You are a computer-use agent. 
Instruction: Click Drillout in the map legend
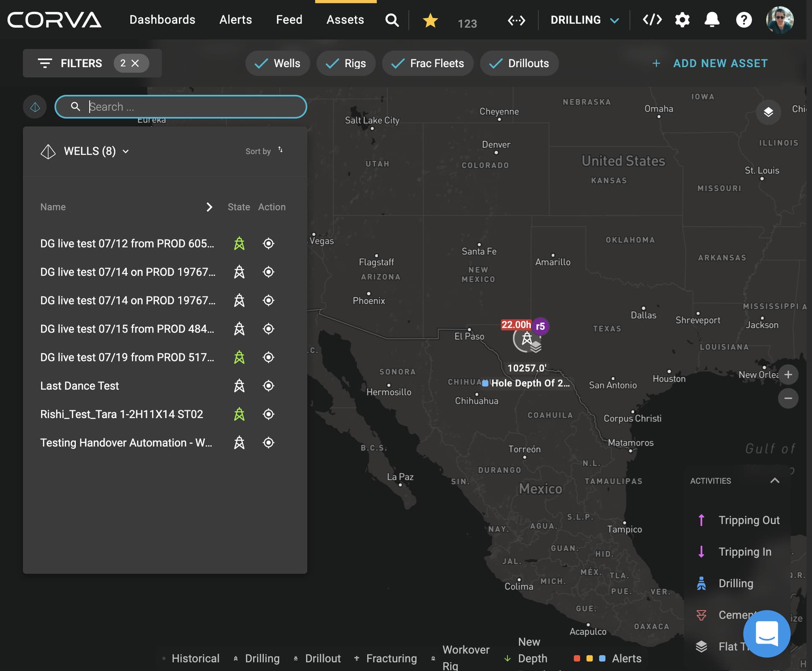(317, 659)
